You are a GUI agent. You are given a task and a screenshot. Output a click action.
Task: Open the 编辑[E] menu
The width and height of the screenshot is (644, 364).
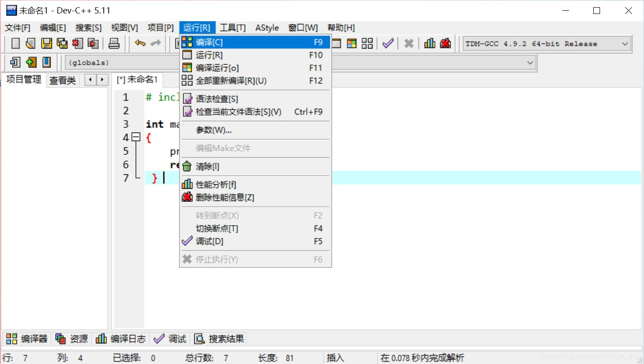(53, 28)
